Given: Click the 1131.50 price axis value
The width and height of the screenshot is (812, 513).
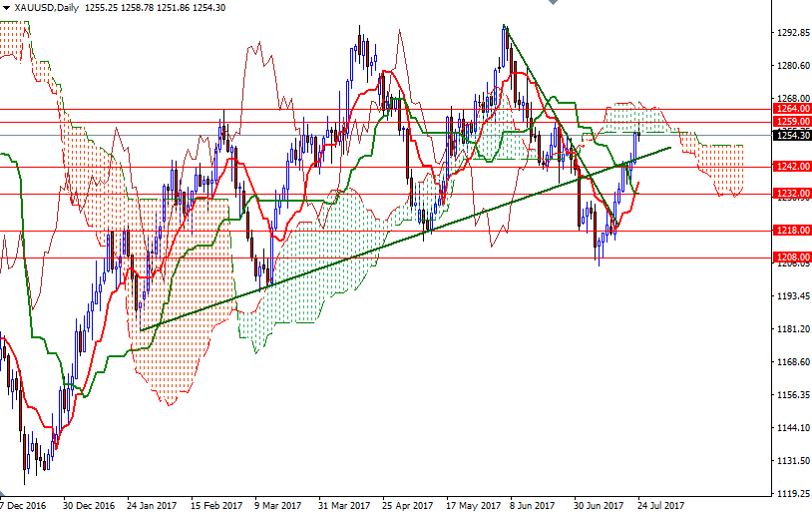Looking at the screenshot, I should pyautogui.click(x=793, y=461).
